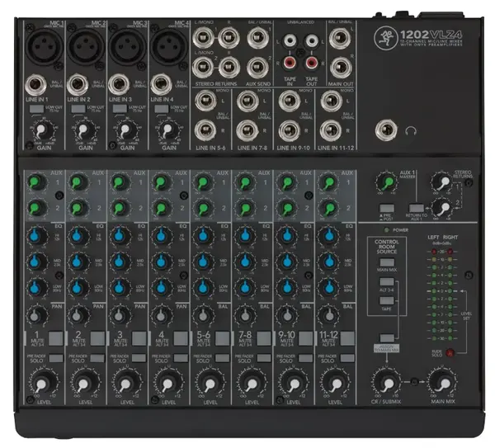Click the MIC 4 XLR input
This screenshot has height=448, width=495.
click(168, 45)
